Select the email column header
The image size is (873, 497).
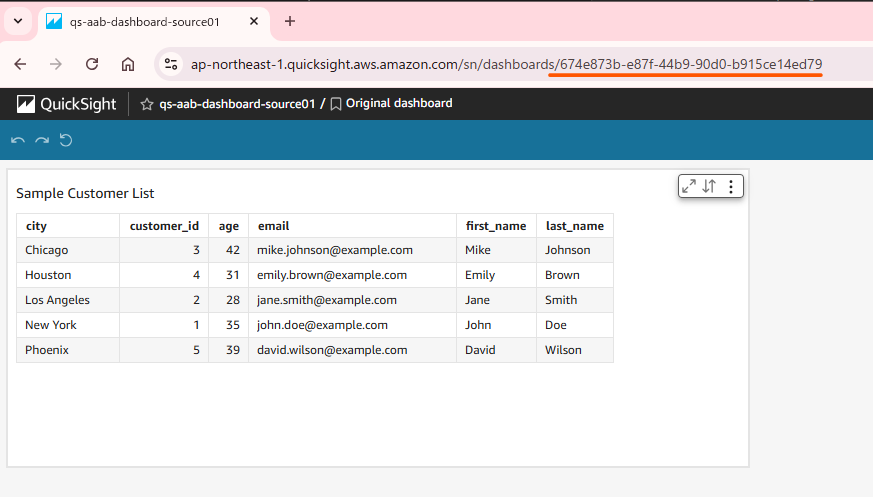click(352, 225)
